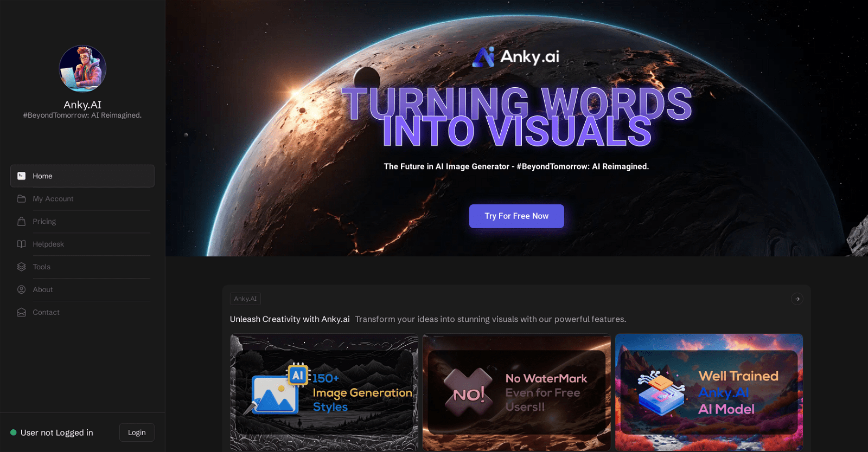Click the Anky.AI profile avatar picture
The image size is (868, 452).
(82, 69)
